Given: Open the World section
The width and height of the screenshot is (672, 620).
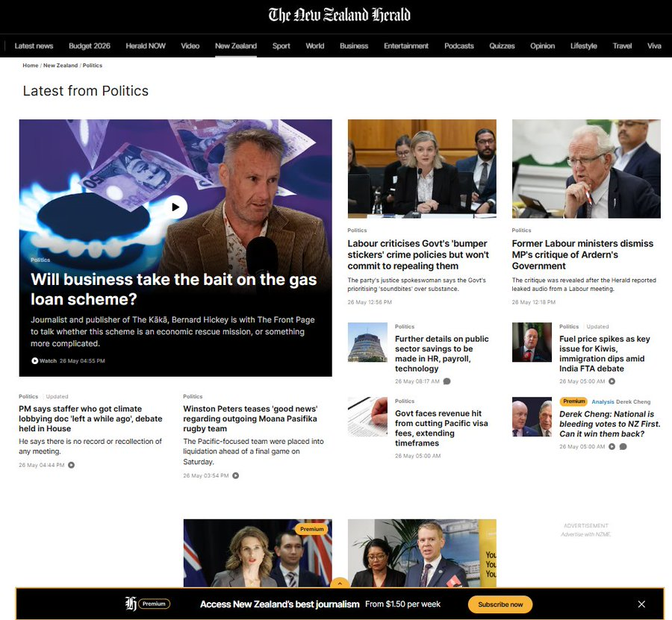Looking at the screenshot, I should 315,46.
